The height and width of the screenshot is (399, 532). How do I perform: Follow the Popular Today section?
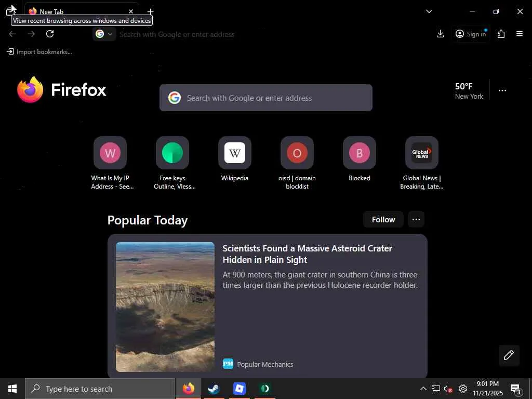pos(383,220)
